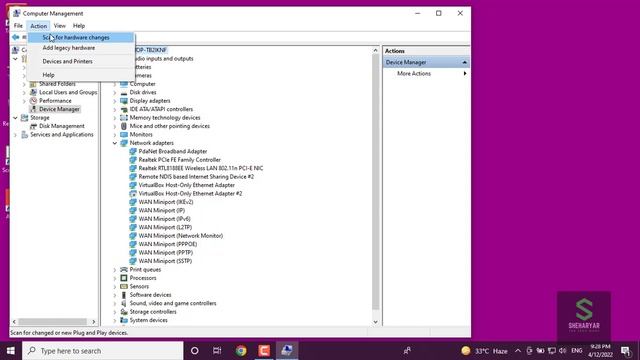Select WAN Miniport (IKEv2)

point(166,202)
